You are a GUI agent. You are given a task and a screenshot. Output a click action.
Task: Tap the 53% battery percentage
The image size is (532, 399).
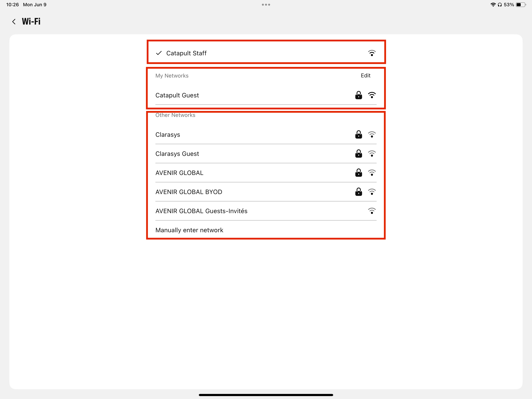pyautogui.click(x=509, y=4)
